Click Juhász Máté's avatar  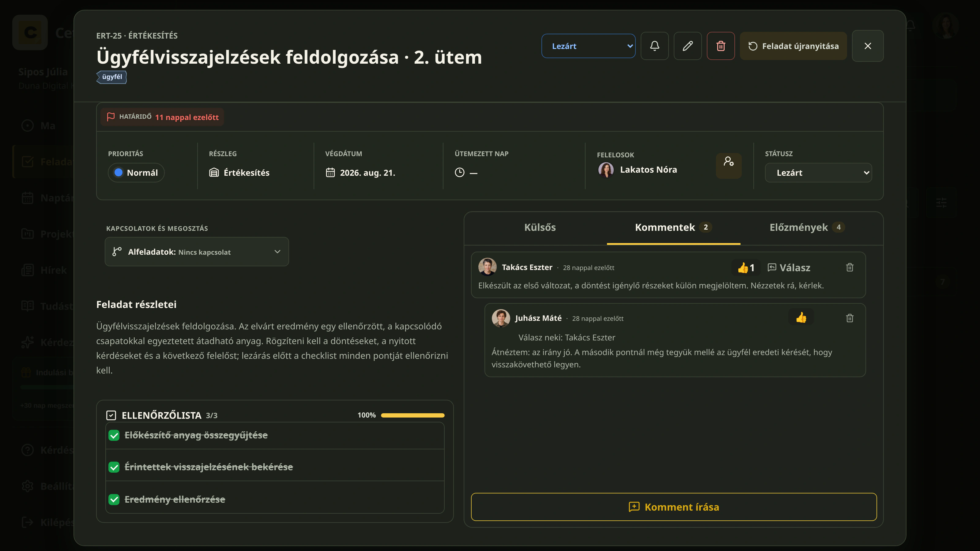click(x=501, y=318)
